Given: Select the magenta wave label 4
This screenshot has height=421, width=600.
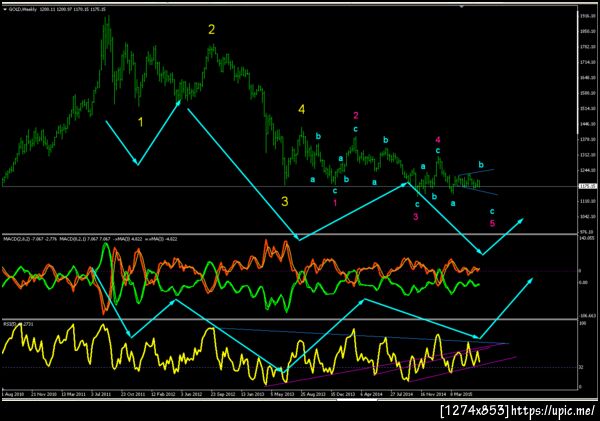Looking at the screenshot, I should (x=438, y=140).
